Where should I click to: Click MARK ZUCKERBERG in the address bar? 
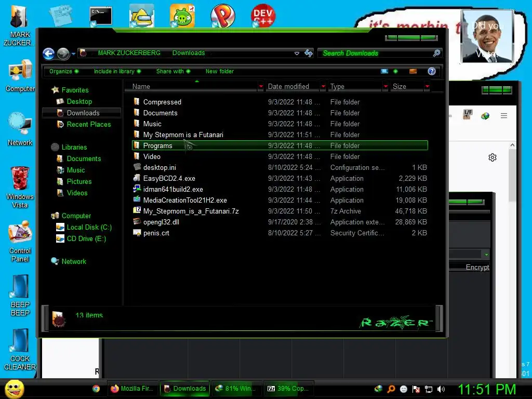pos(129,53)
